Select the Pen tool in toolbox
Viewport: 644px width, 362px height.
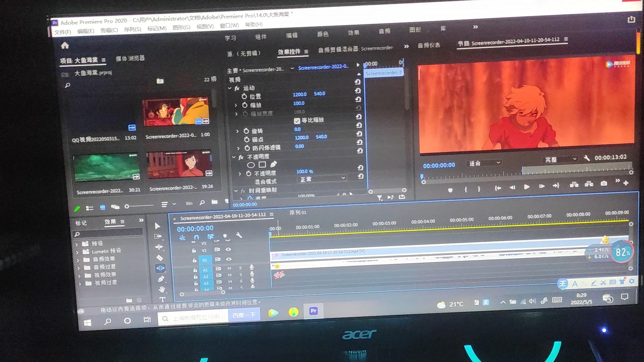161,279
